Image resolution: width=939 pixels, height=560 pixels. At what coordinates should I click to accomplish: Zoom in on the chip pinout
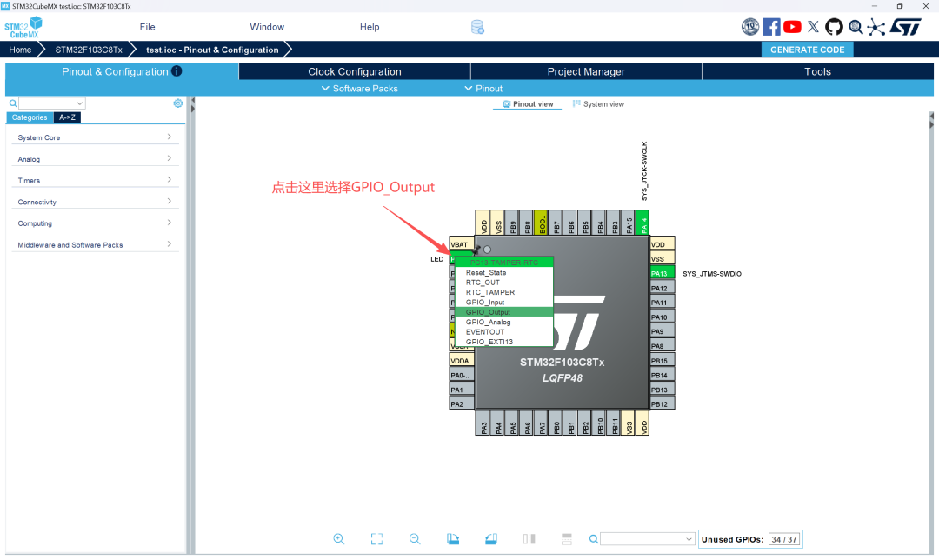[x=338, y=538]
